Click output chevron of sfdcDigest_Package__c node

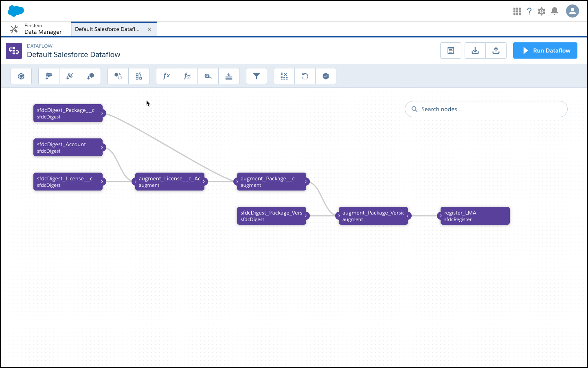click(x=102, y=113)
